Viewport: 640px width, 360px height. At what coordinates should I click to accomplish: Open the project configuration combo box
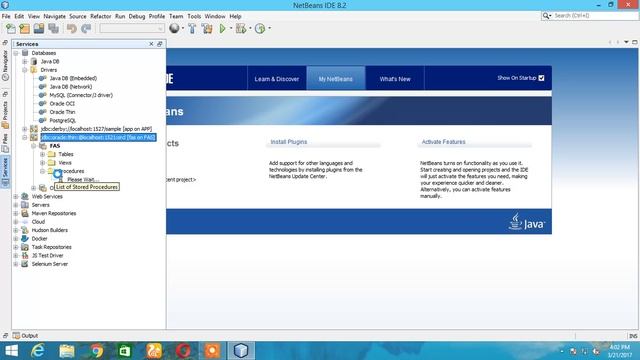click(132, 29)
